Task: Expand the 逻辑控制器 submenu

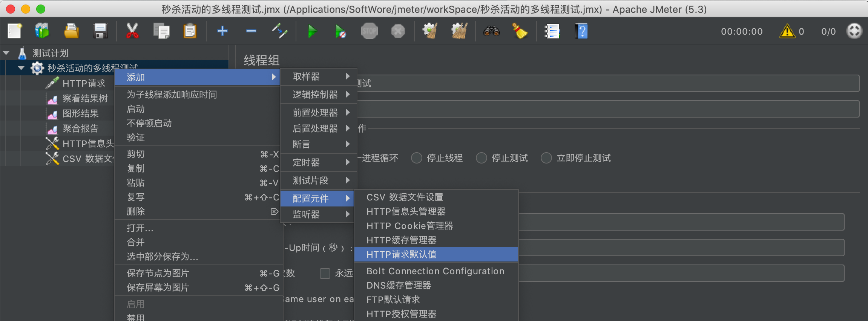Action: coord(319,95)
